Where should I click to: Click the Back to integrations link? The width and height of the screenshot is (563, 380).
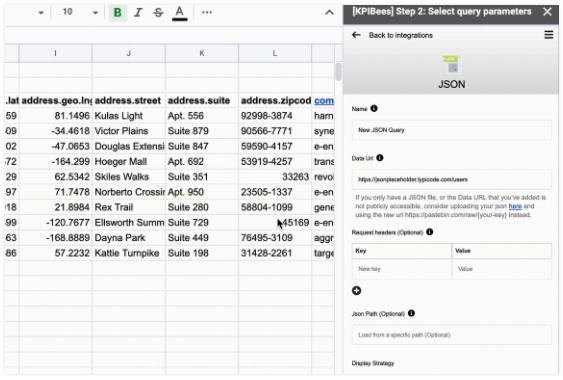click(x=401, y=35)
